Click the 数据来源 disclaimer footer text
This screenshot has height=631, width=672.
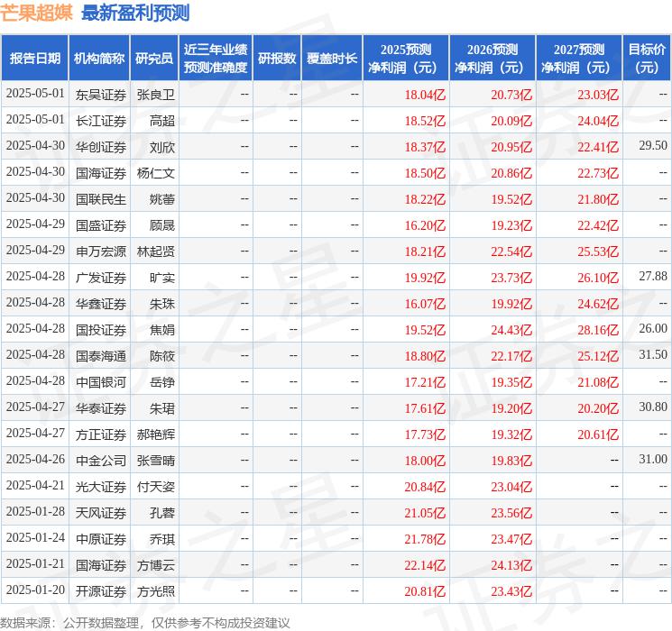point(145,622)
